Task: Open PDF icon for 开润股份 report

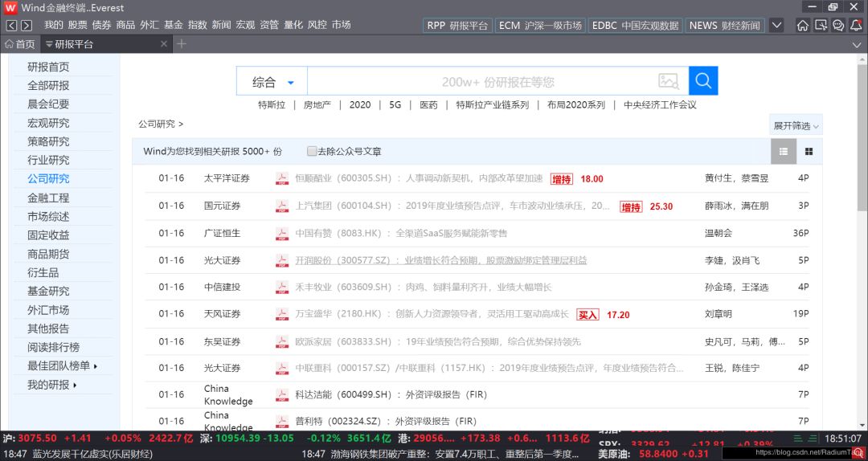Action: click(282, 260)
